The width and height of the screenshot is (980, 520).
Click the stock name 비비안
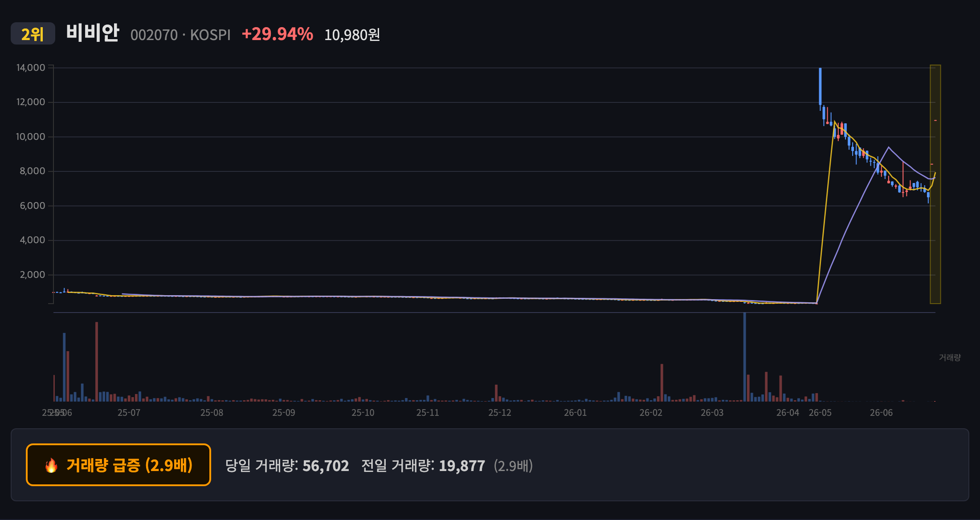pos(93,33)
